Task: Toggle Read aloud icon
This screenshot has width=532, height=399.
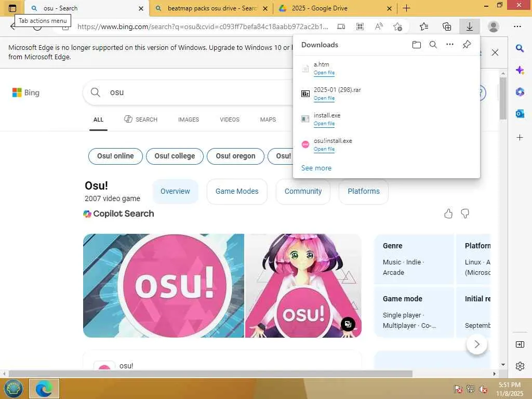Action: tap(379, 26)
